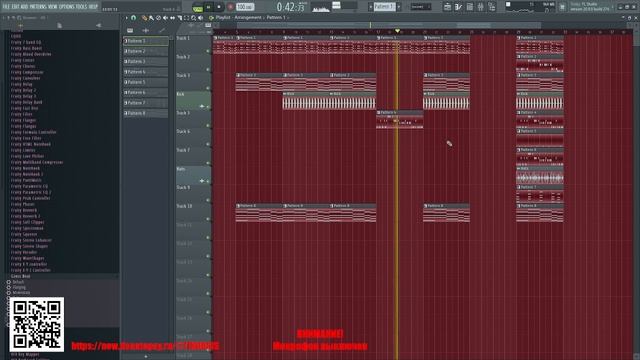Viewport: 640px width, 360px height.
Task: Open the Arrangement breadcrumb menu
Action: pos(248,18)
